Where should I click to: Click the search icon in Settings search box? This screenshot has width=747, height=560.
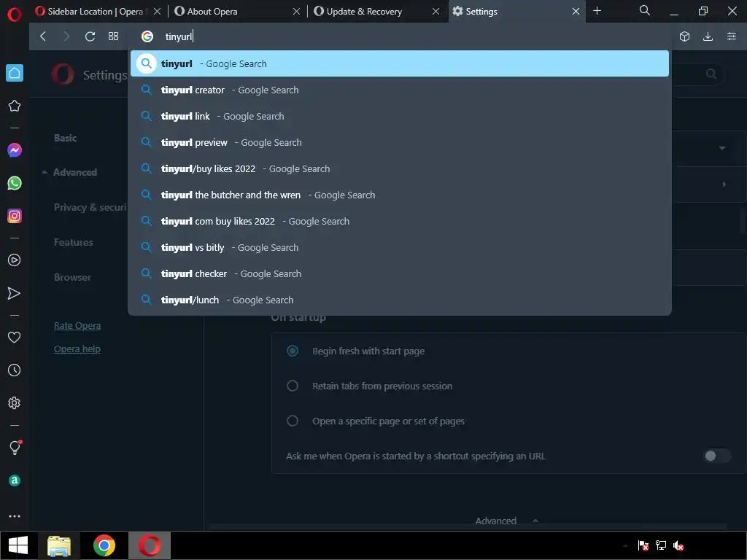711,74
